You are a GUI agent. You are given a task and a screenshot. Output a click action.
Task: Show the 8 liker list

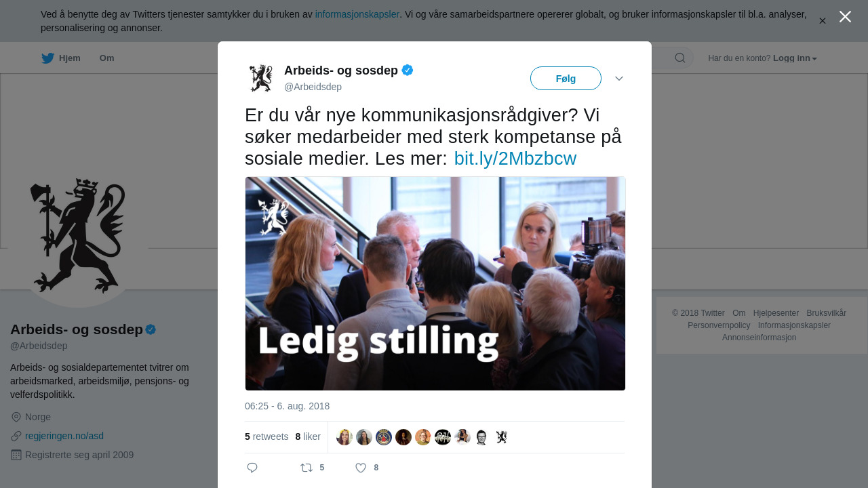(x=308, y=437)
